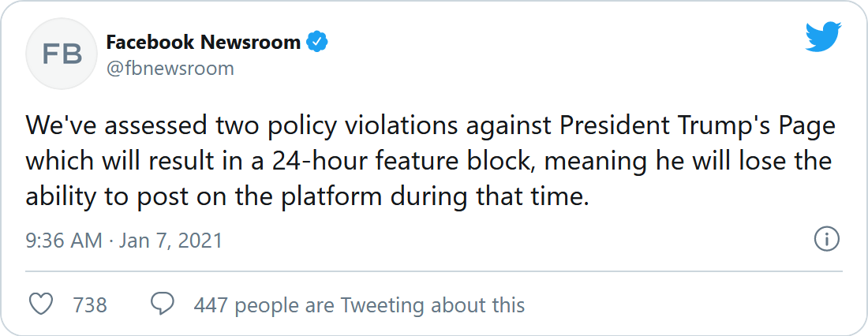Open the tweet timestamp 9:36 AM
The width and height of the screenshot is (868, 336).
(64, 241)
